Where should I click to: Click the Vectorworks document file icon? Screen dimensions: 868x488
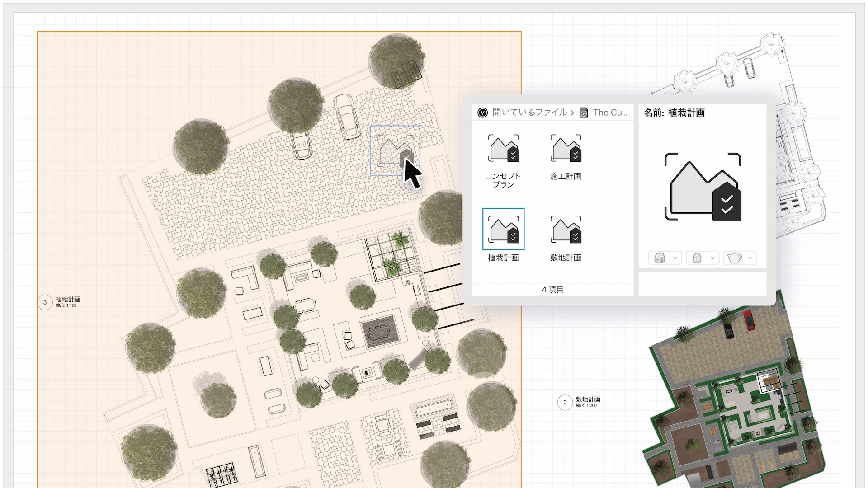pyautogui.click(x=584, y=113)
